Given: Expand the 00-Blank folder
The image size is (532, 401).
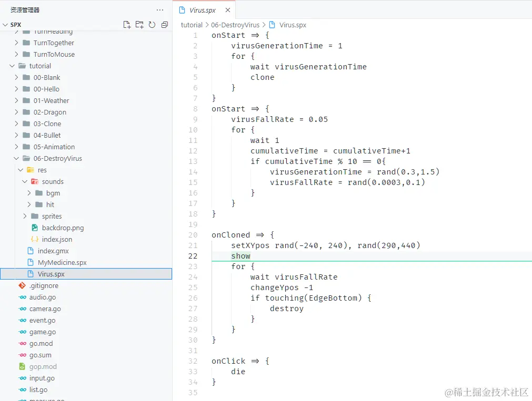Looking at the screenshot, I should click(x=16, y=77).
